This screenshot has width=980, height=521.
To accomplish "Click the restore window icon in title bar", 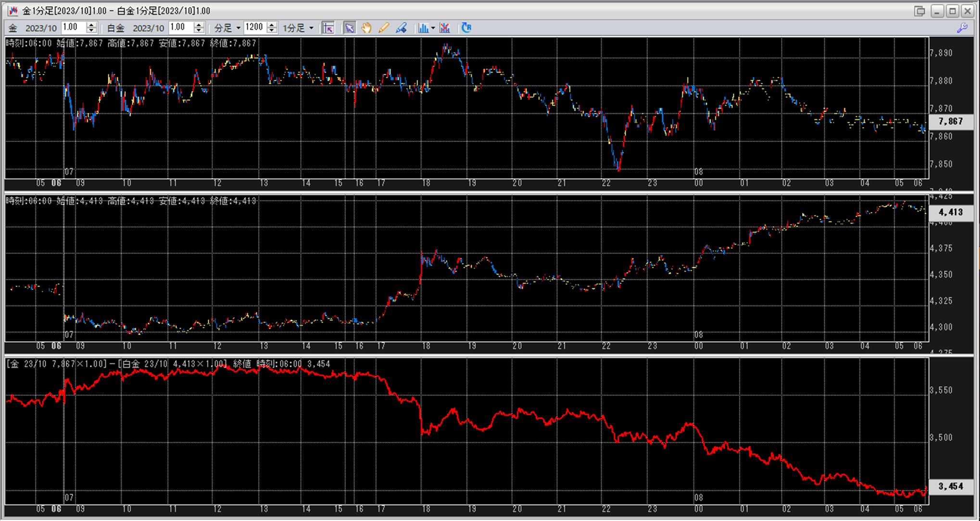I will click(919, 11).
